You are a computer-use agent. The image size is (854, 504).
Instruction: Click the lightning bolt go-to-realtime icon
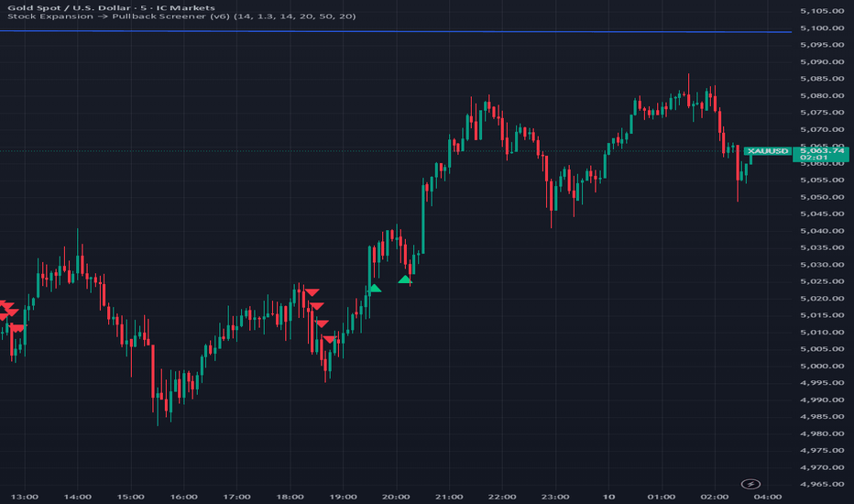(x=752, y=484)
